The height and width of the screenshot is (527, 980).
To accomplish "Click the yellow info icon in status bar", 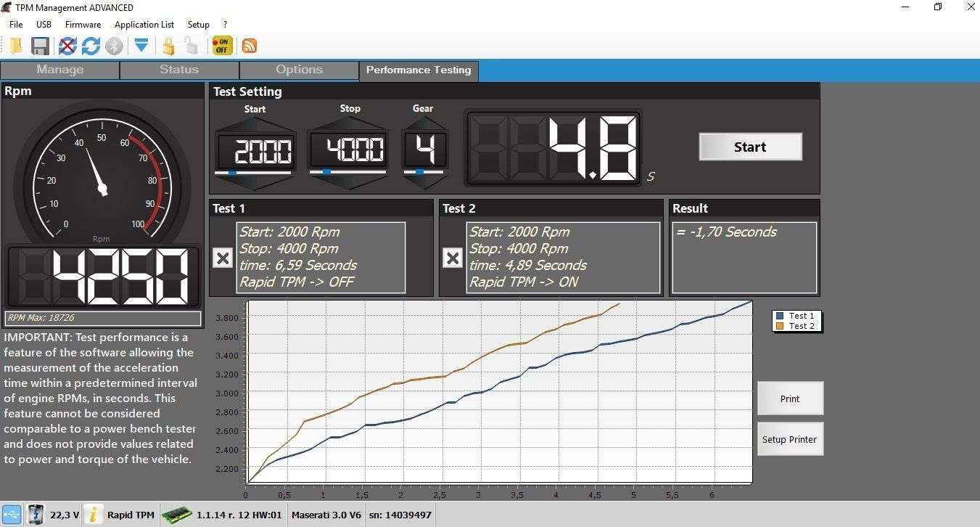I will (x=94, y=515).
